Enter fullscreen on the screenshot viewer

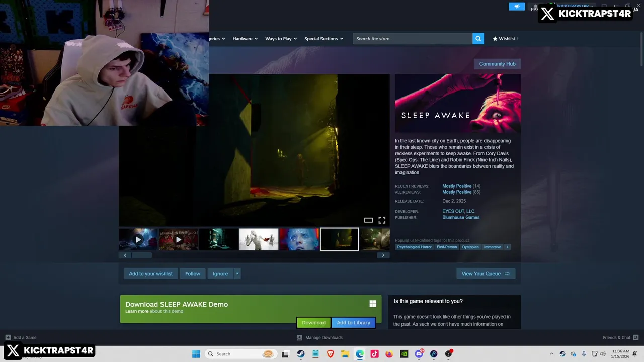pos(382,220)
